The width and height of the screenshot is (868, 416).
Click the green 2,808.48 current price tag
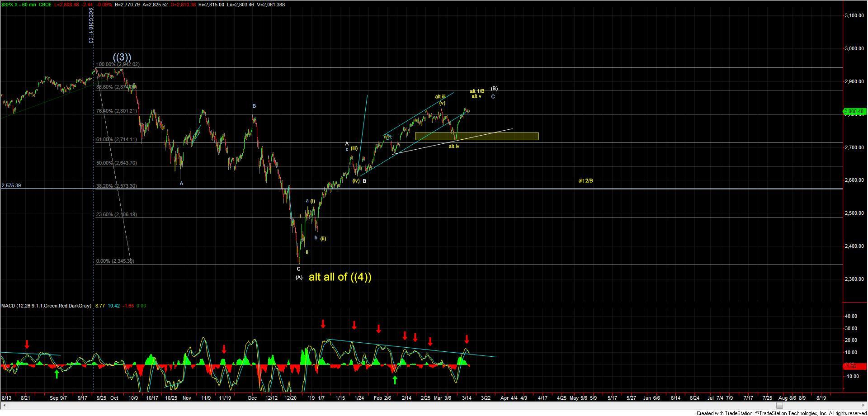click(x=854, y=111)
